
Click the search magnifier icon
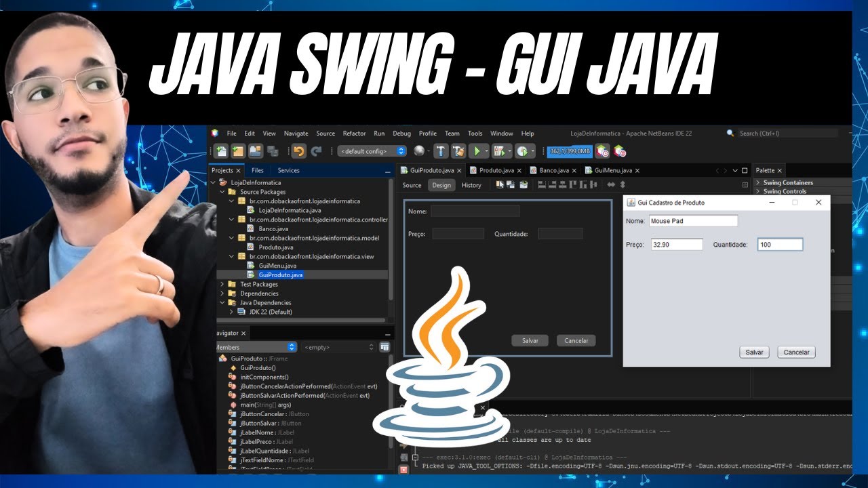[731, 134]
